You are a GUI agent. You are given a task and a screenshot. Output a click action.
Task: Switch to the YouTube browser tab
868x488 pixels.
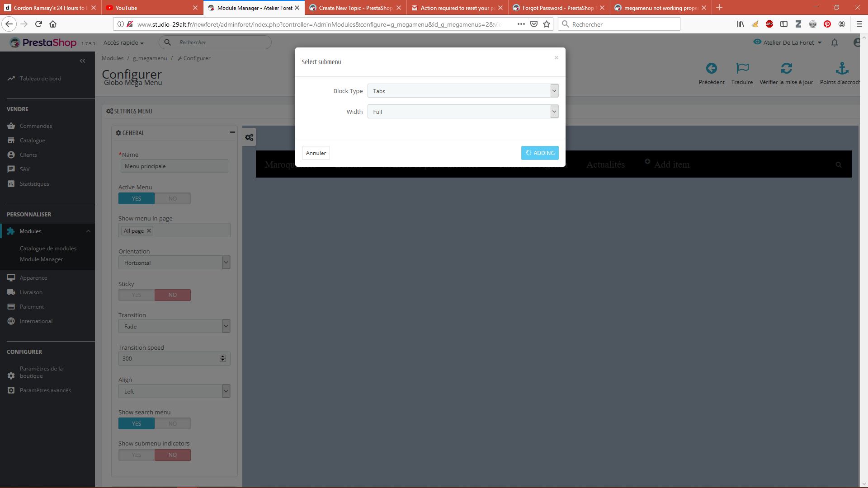pyautogui.click(x=149, y=8)
